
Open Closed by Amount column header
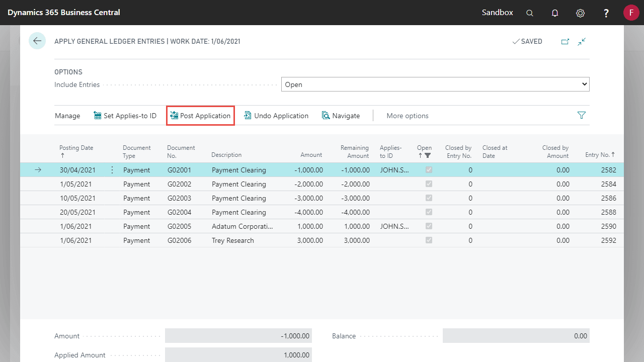(555, 151)
